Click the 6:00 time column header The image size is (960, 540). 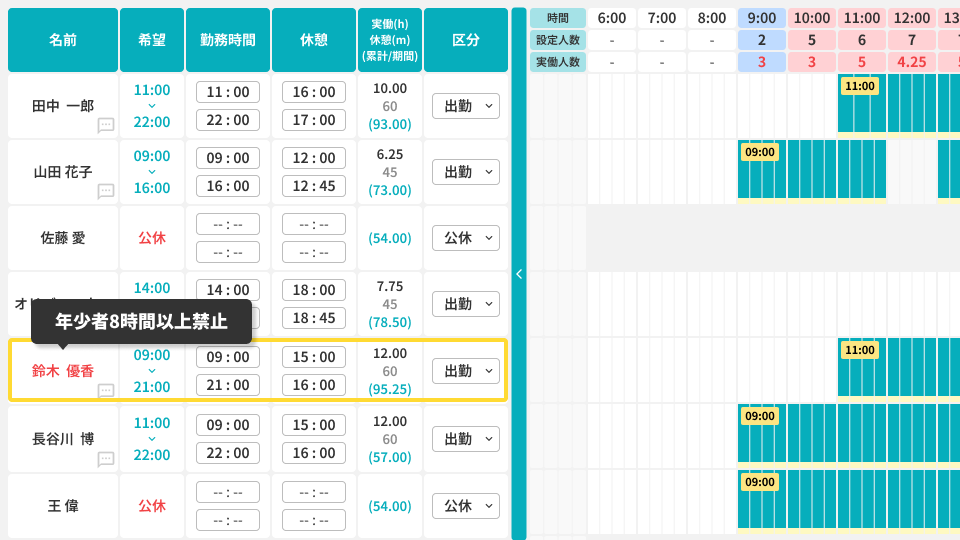(x=612, y=18)
